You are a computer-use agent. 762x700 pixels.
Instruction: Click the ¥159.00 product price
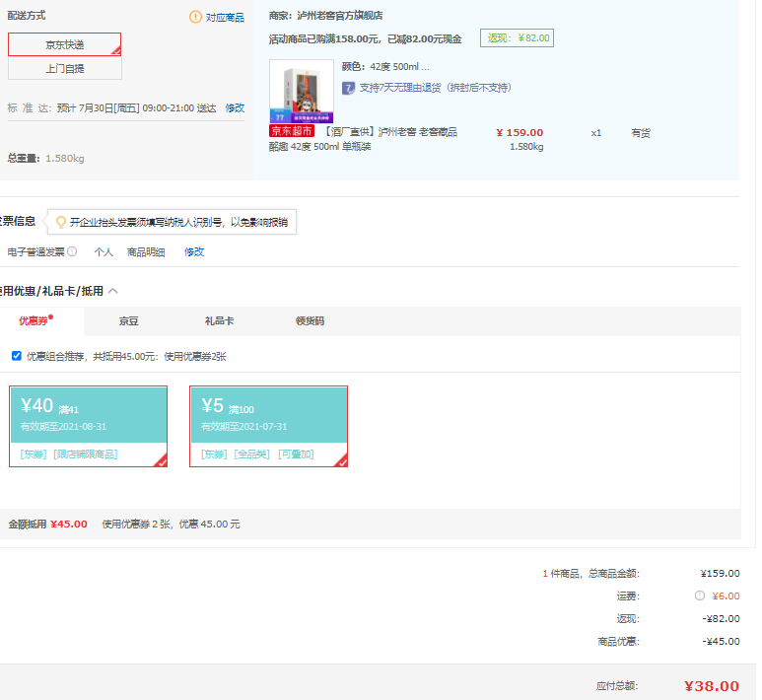pos(520,133)
